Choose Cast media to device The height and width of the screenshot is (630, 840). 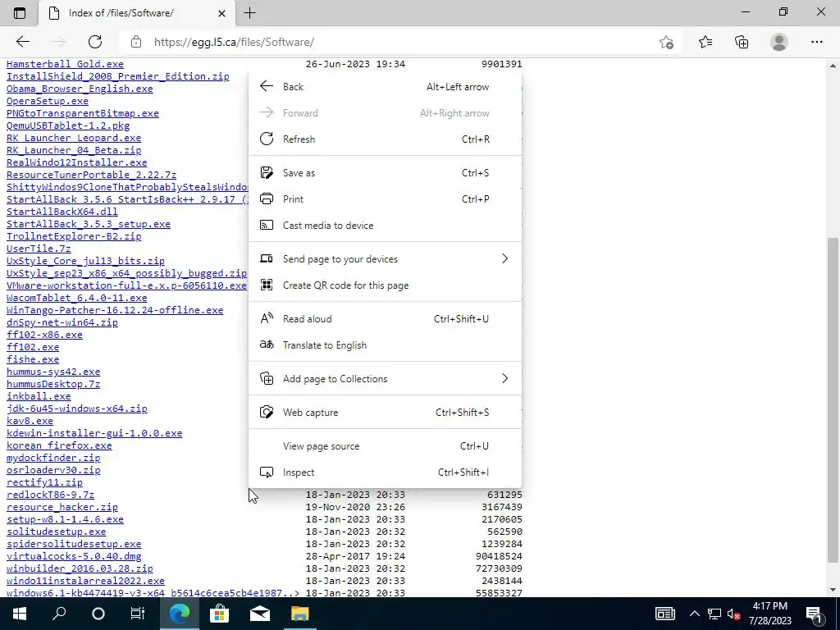[x=386, y=226]
